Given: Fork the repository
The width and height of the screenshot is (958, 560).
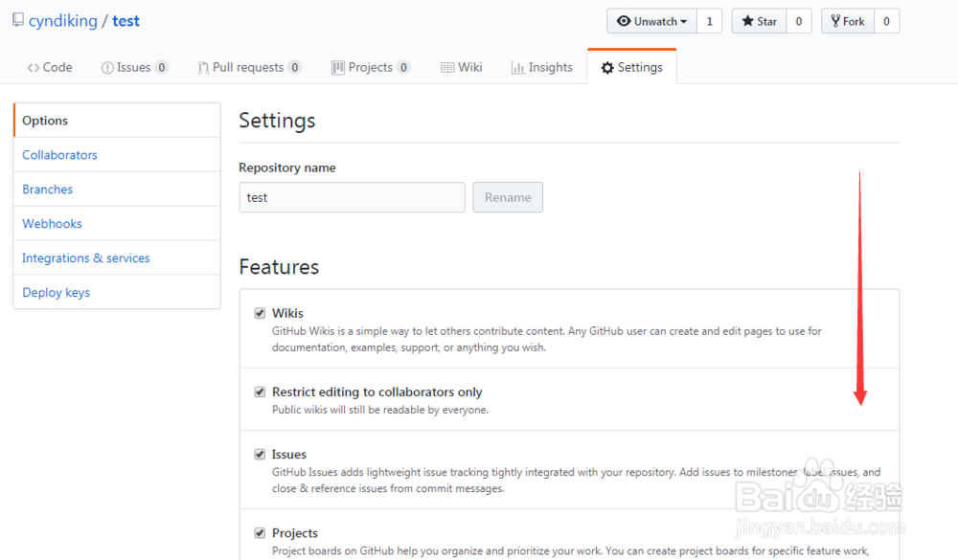Looking at the screenshot, I should (848, 21).
